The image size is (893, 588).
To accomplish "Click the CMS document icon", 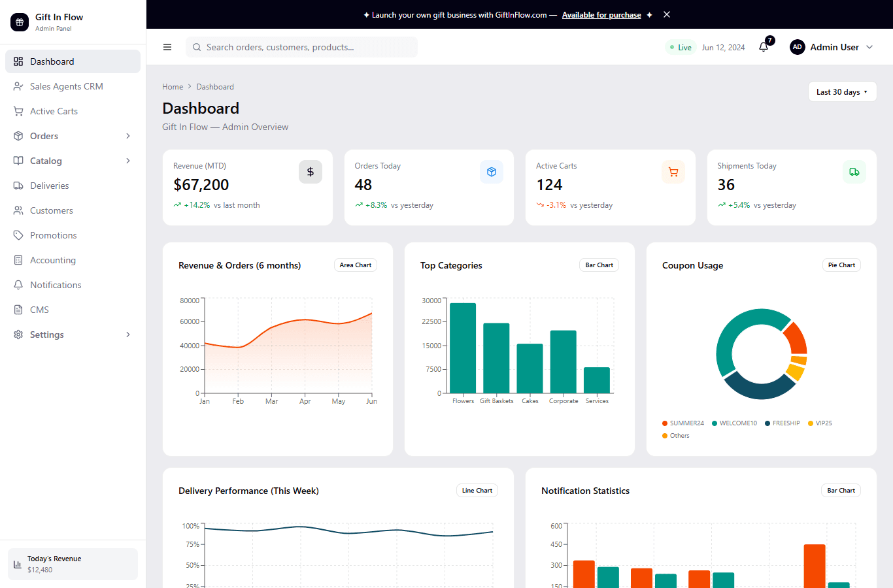I will [18, 310].
